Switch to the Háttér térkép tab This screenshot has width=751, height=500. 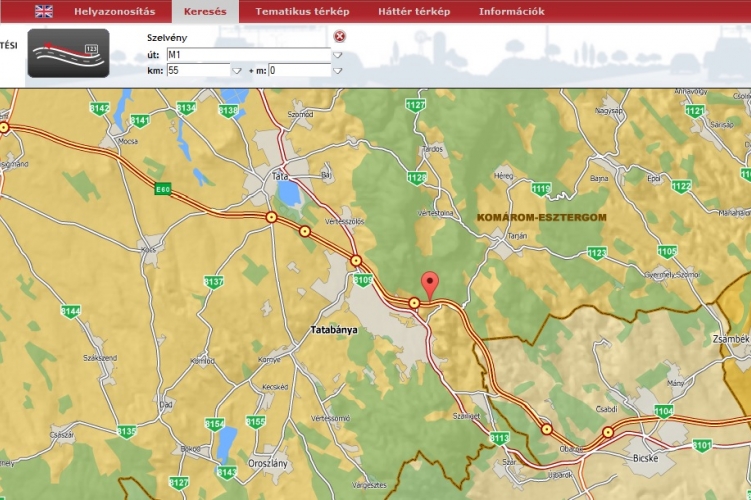[x=414, y=12]
